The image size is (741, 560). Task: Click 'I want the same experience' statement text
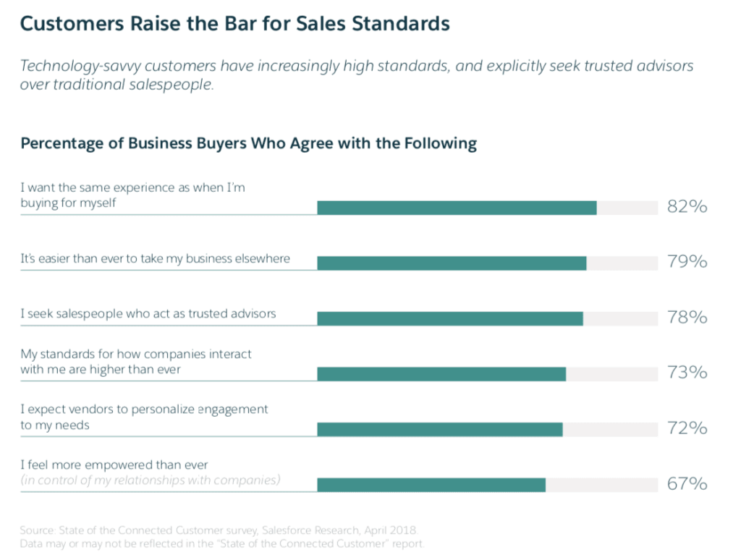point(132,195)
